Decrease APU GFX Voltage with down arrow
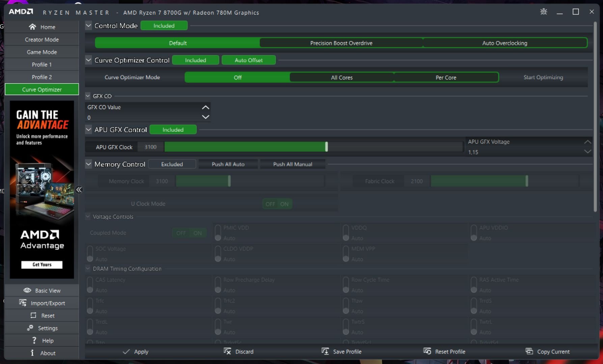603x364 pixels. [587, 152]
